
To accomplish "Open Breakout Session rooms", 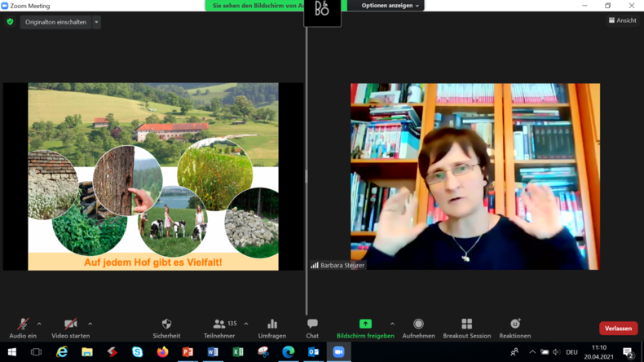I will pos(466,326).
